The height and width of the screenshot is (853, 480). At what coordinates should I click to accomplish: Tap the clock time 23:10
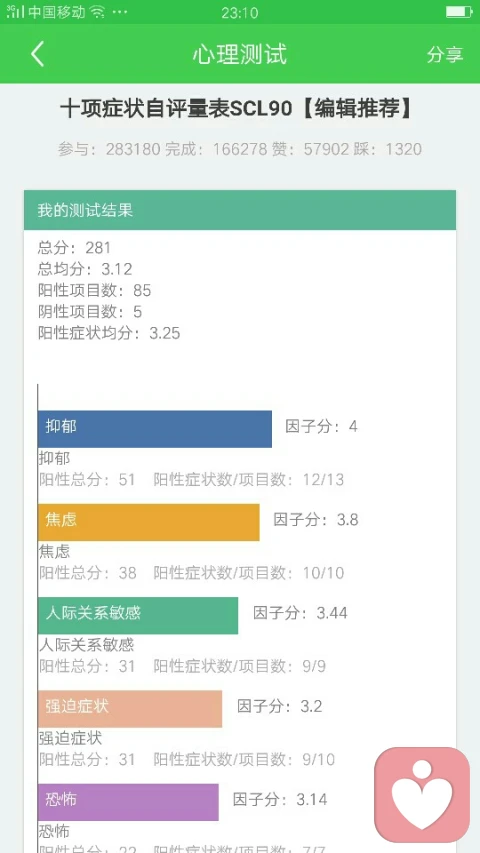point(239,12)
